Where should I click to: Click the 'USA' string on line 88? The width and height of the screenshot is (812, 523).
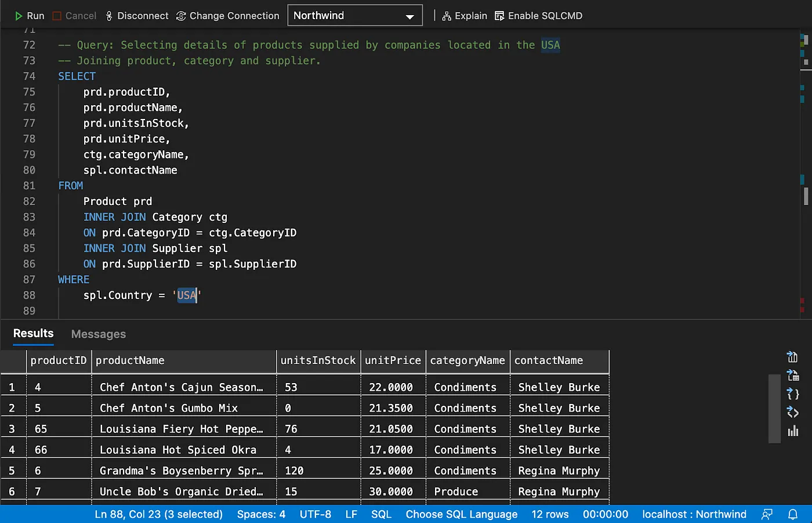[187, 295]
